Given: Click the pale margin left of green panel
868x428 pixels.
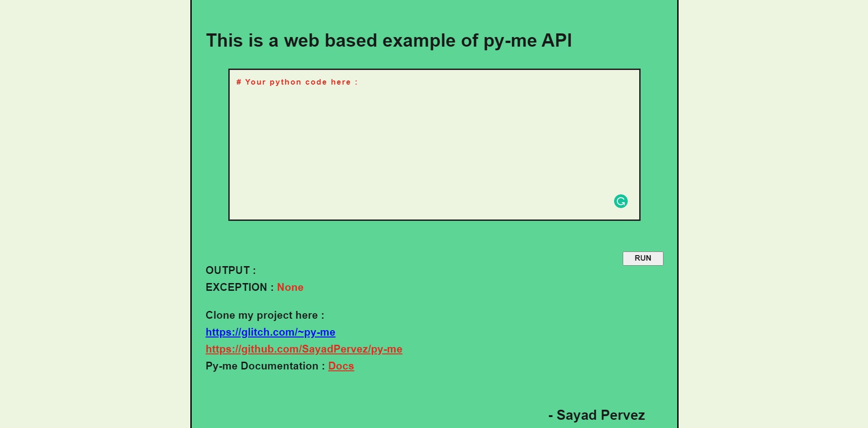Looking at the screenshot, I should (92, 214).
